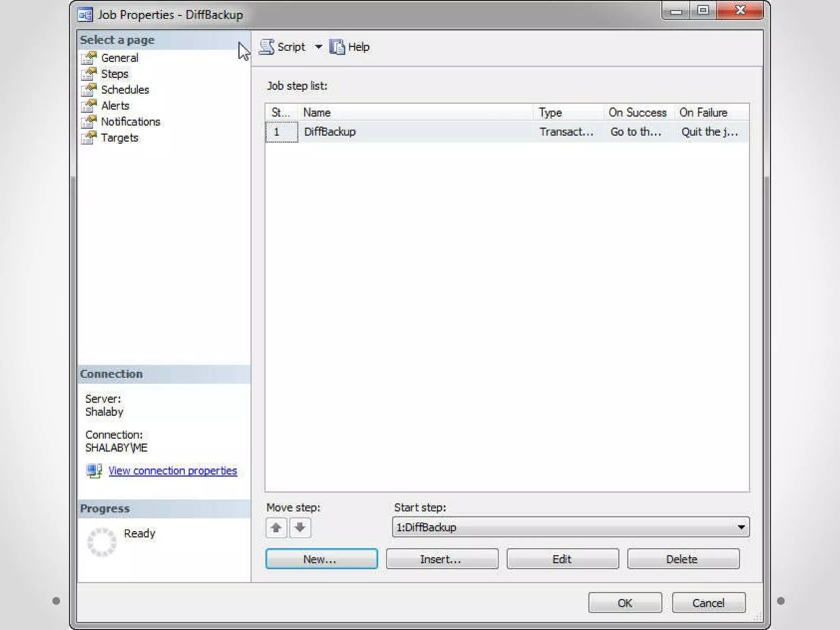
Task: Click the Schedules page icon
Action: (89, 90)
